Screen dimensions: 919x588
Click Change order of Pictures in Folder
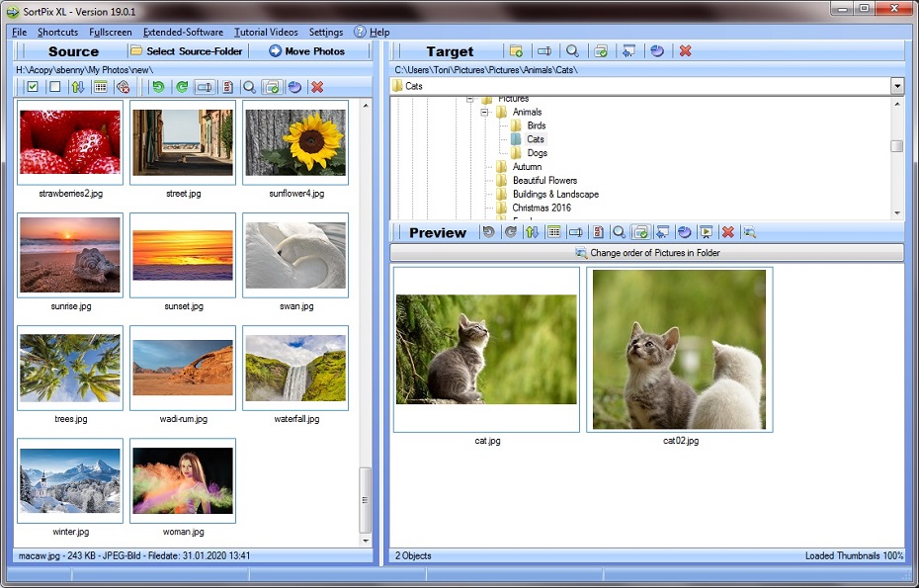pyautogui.click(x=647, y=253)
